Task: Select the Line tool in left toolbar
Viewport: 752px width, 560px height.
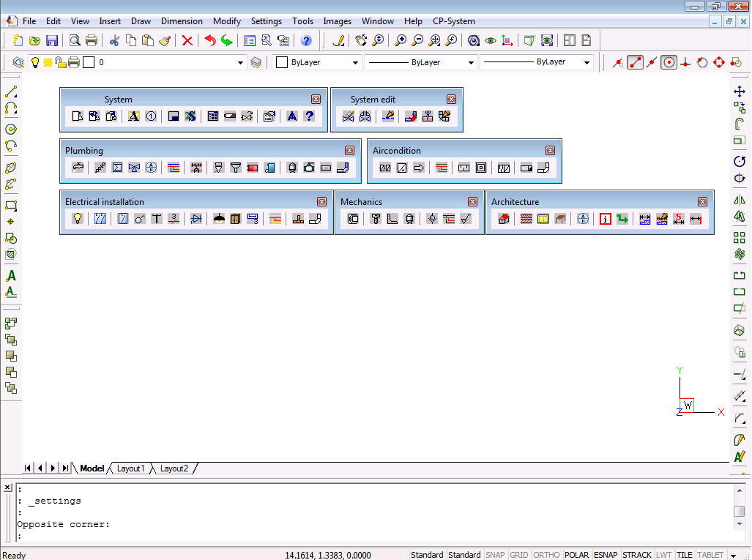Action: [x=11, y=92]
